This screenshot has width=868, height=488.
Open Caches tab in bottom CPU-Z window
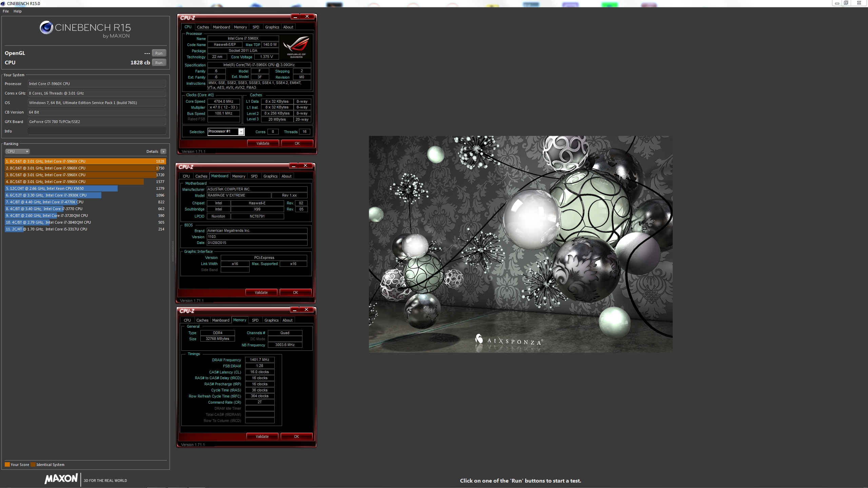[x=202, y=320]
